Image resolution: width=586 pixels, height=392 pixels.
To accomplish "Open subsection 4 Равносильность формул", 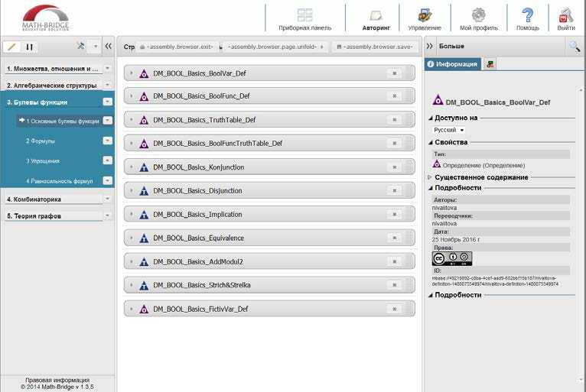I will point(60,181).
